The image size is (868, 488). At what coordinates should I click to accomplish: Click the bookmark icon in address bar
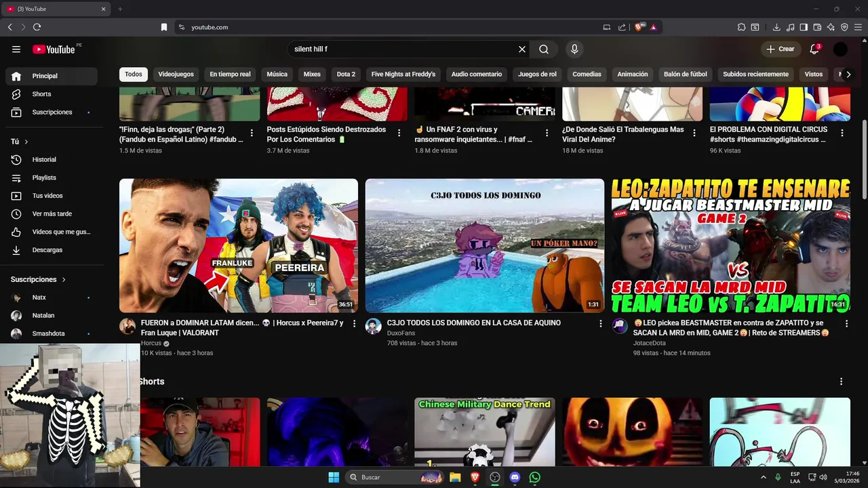tap(164, 27)
